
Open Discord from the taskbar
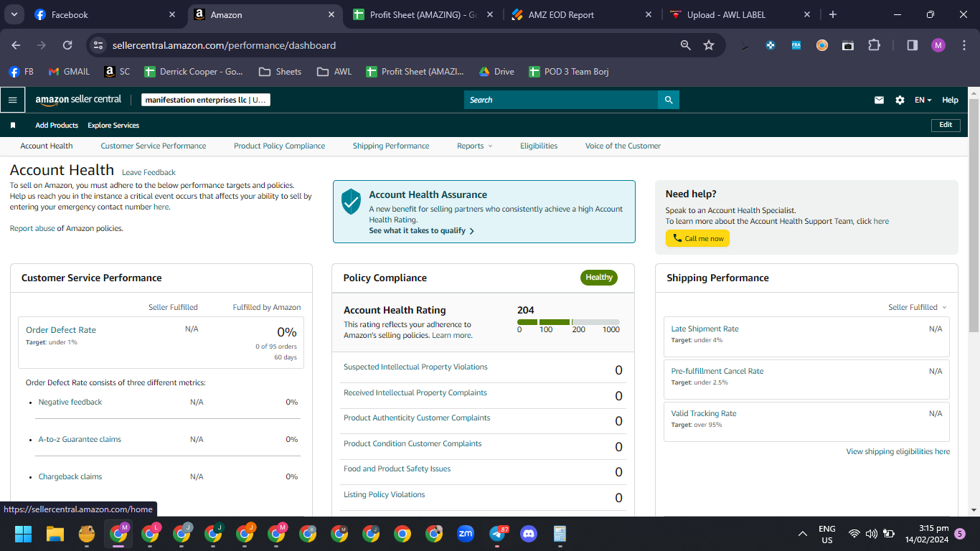529,534
